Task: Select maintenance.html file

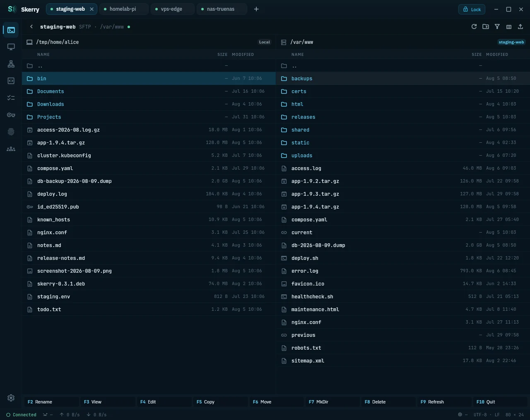Action: click(x=403, y=310)
